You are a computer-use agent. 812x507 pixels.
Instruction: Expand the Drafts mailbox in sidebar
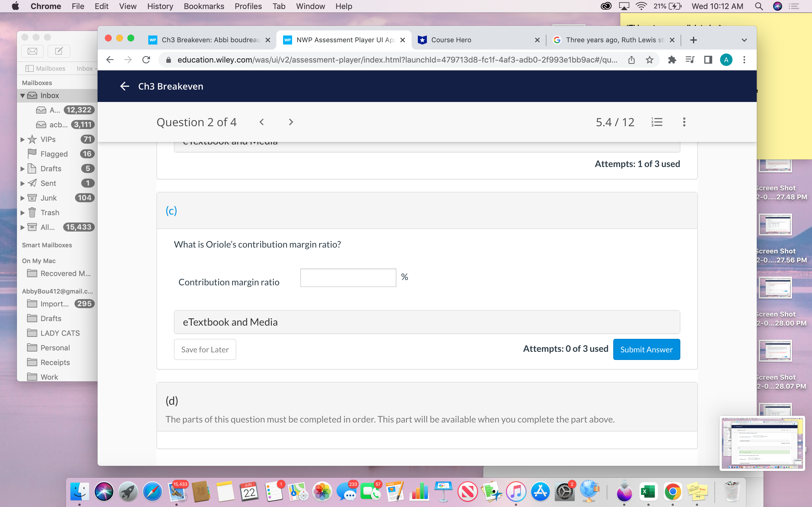coord(22,168)
